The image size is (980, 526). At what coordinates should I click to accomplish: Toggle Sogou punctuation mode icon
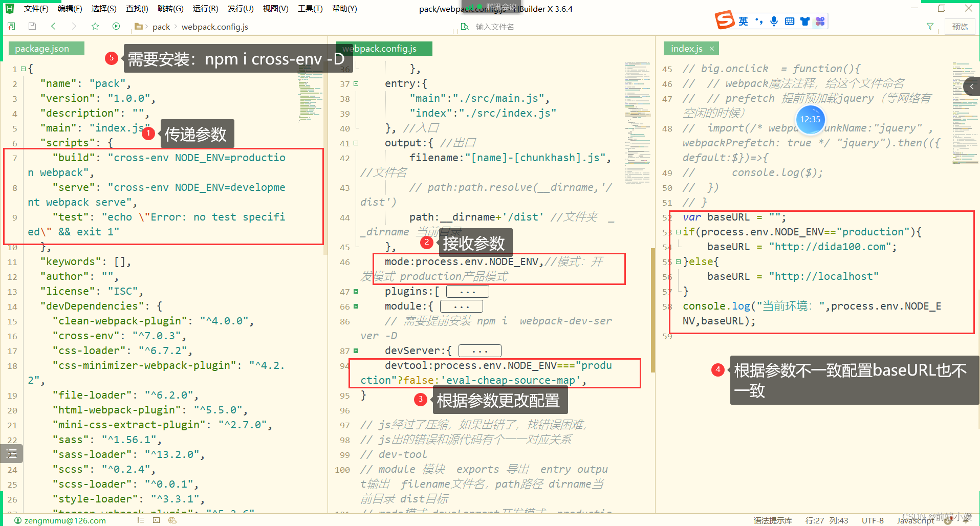(759, 21)
